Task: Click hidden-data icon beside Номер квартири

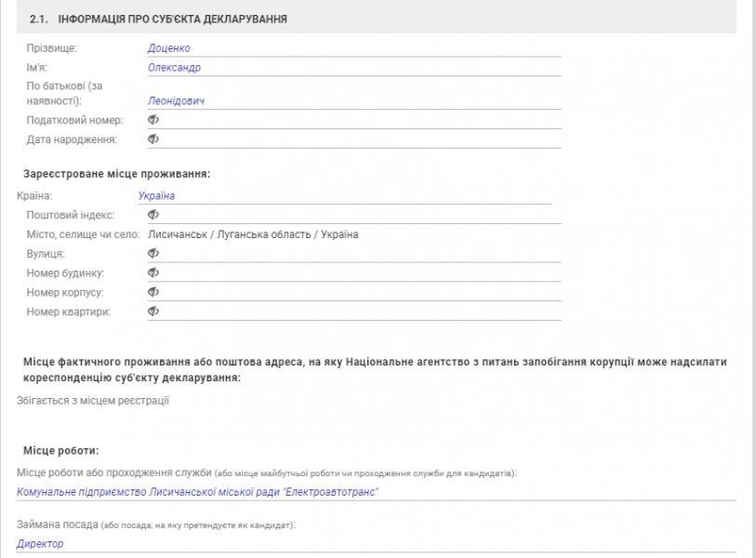Action: tap(153, 312)
